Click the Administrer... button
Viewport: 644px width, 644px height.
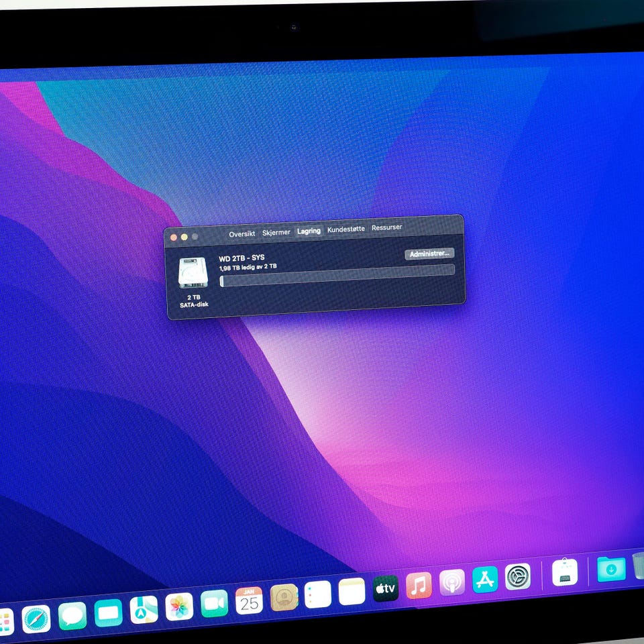pos(429,254)
